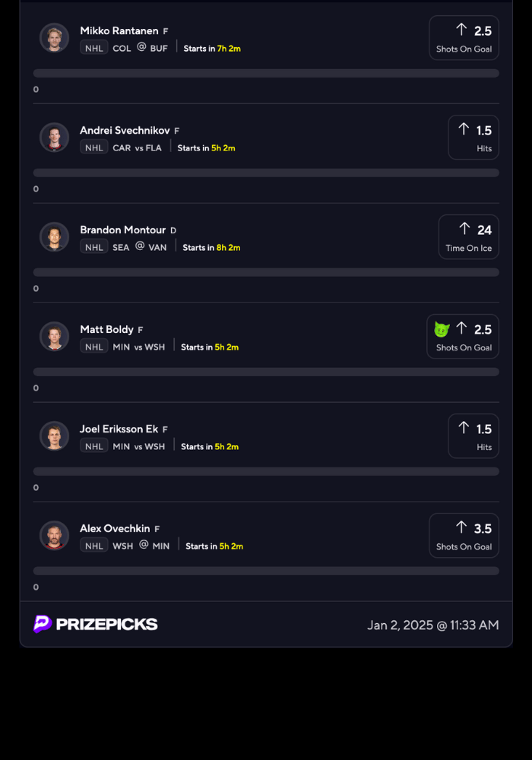Click the Jan 2, 2025 timestamp
532x760 pixels.
pos(433,625)
